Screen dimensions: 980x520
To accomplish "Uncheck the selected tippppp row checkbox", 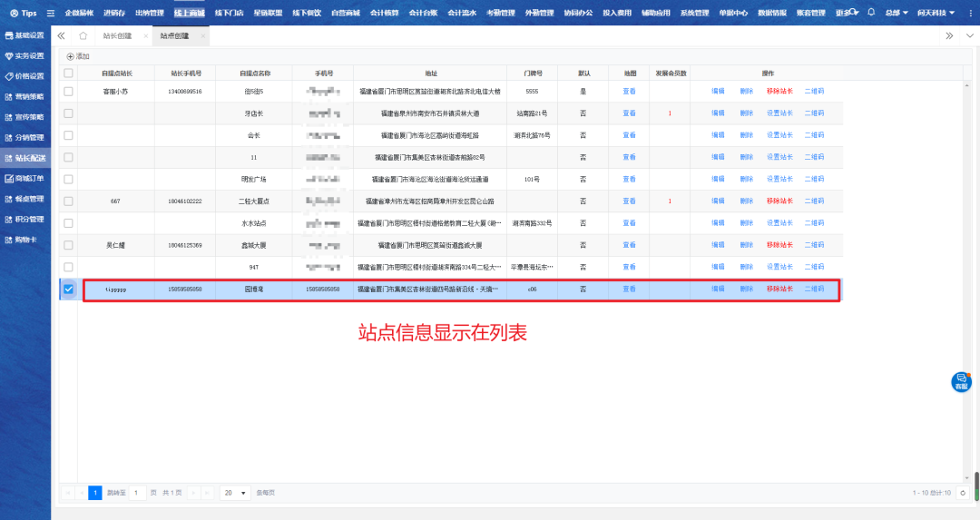I will click(x=68, y=289).
